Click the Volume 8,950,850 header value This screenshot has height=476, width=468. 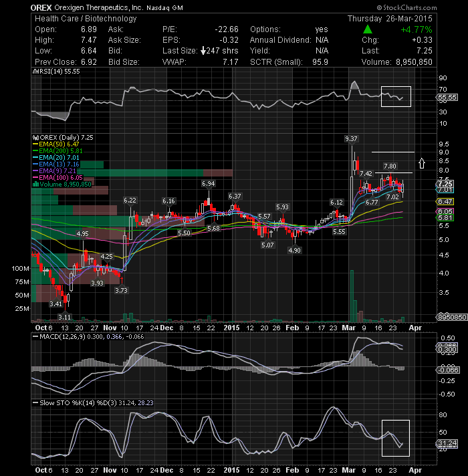pos(414,62)
